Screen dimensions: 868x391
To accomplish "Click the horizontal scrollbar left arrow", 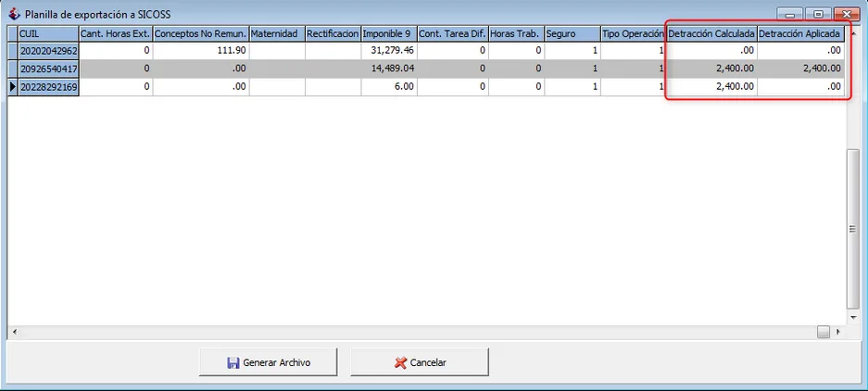I will click(x=14, y=333).
